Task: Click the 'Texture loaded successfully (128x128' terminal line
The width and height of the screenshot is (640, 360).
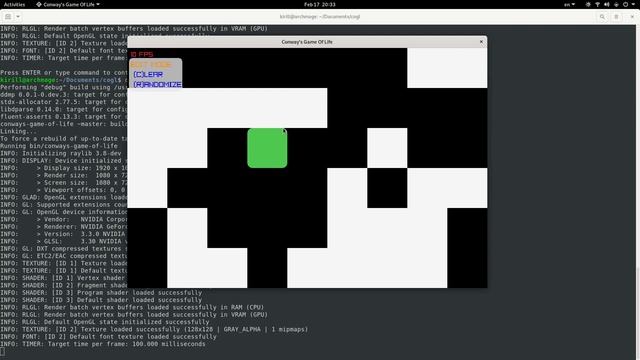Action: point(154,329)
